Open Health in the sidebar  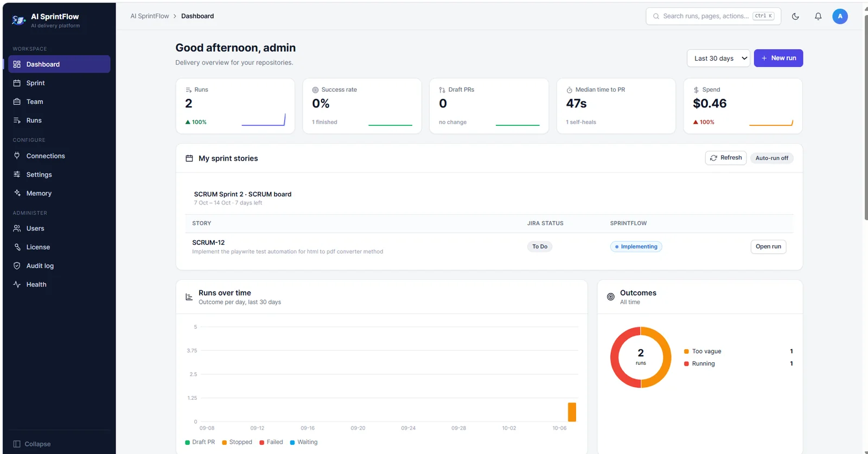coord(59,284)
